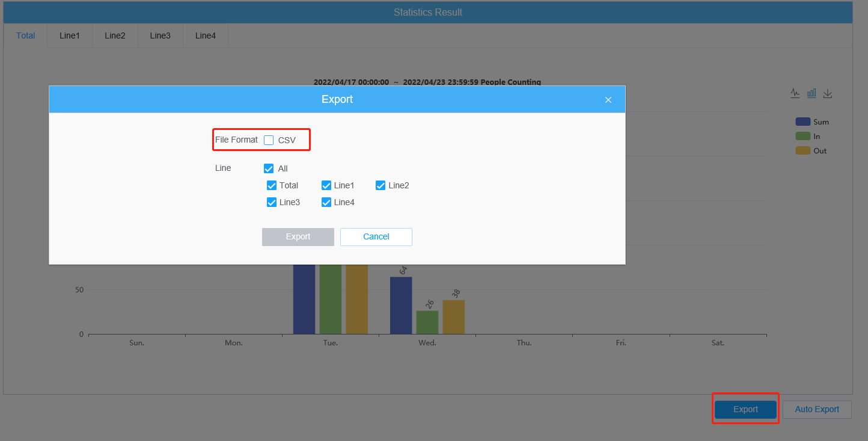Click Wednesday's In bar labeled 26
Viewport: 868px width, 441px height.
click(x=427, y=322)
